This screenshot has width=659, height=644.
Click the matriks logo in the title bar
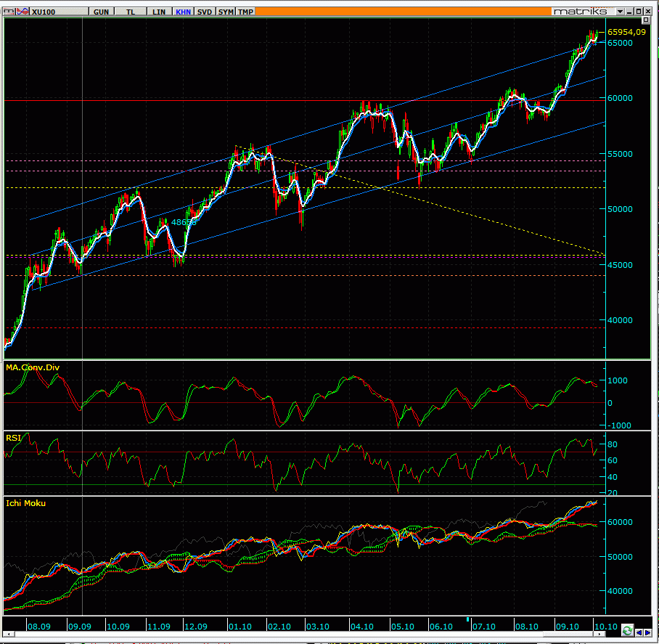581,12
